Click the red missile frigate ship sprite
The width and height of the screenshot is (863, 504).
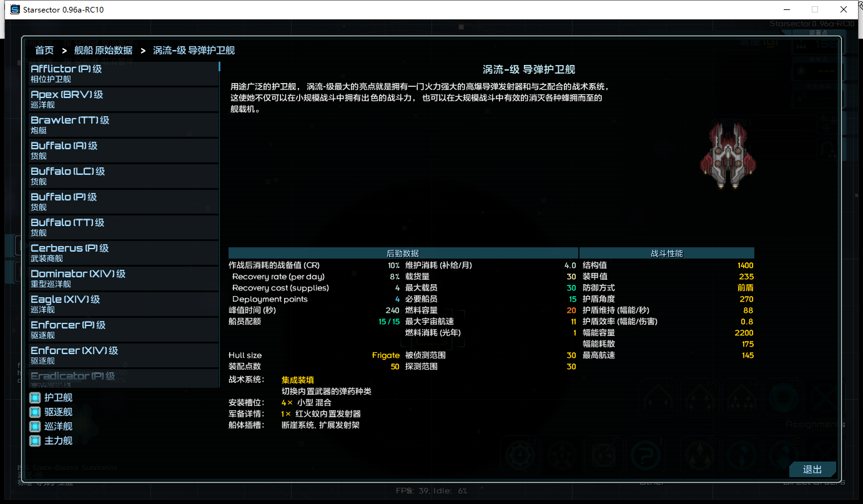tap(728, 156)
